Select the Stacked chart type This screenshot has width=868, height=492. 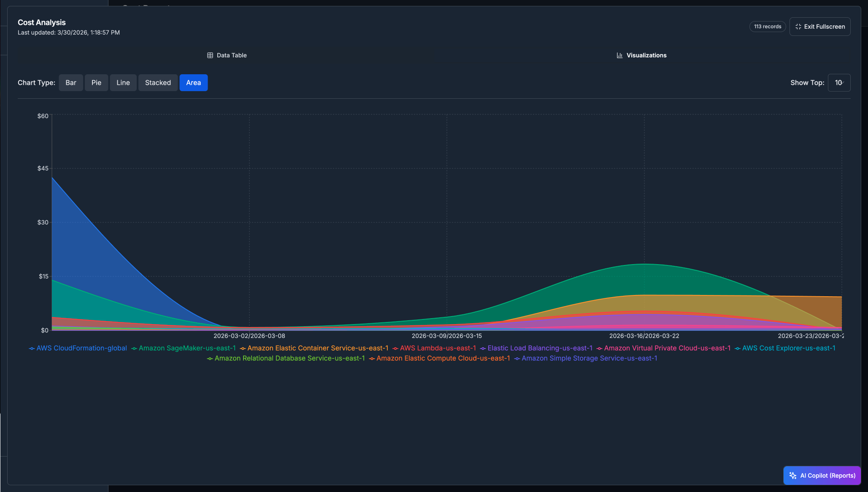pyautogui.click(x=158, y=83)
